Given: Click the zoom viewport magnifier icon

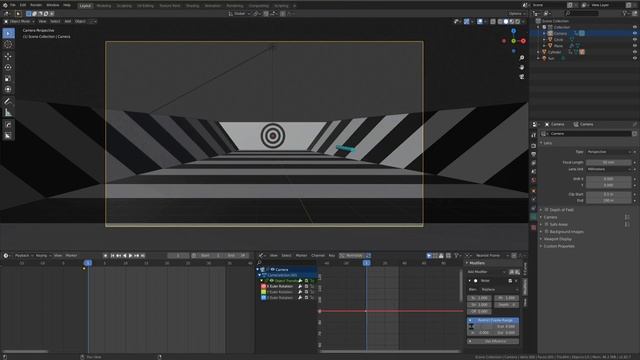Looking at the screenshot, I should tap(522, 58).
